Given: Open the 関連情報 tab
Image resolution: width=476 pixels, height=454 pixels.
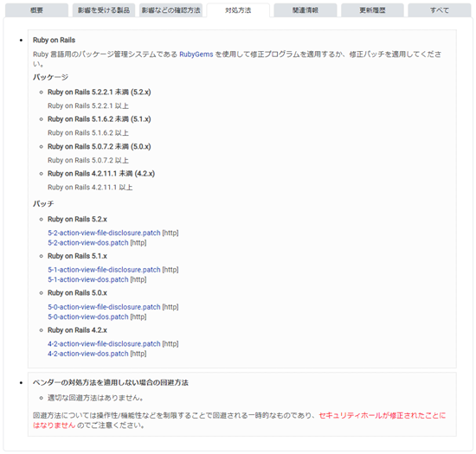Looking at the screenshot, I should pyautogui.click(x=306, y=10).
